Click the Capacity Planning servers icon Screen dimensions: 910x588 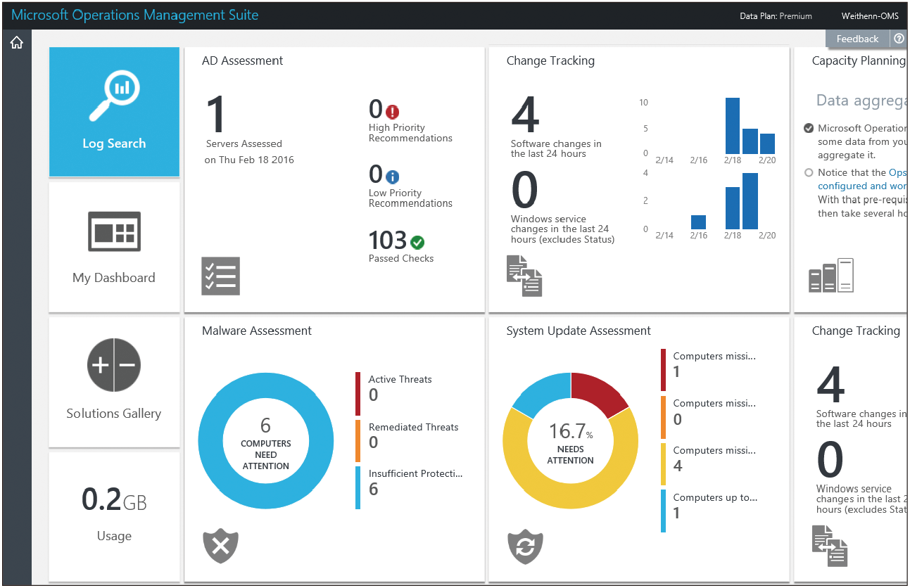click(831, 275)
